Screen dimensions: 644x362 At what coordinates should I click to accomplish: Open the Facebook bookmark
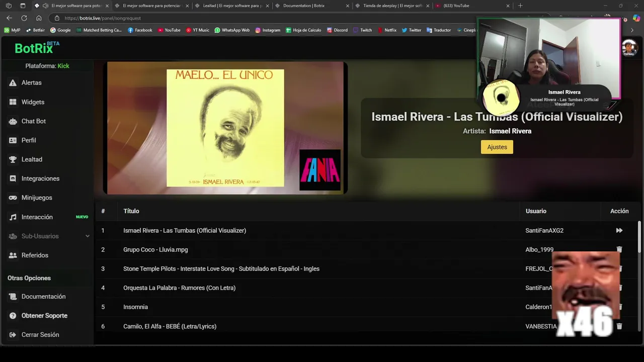tap(140, 30)
